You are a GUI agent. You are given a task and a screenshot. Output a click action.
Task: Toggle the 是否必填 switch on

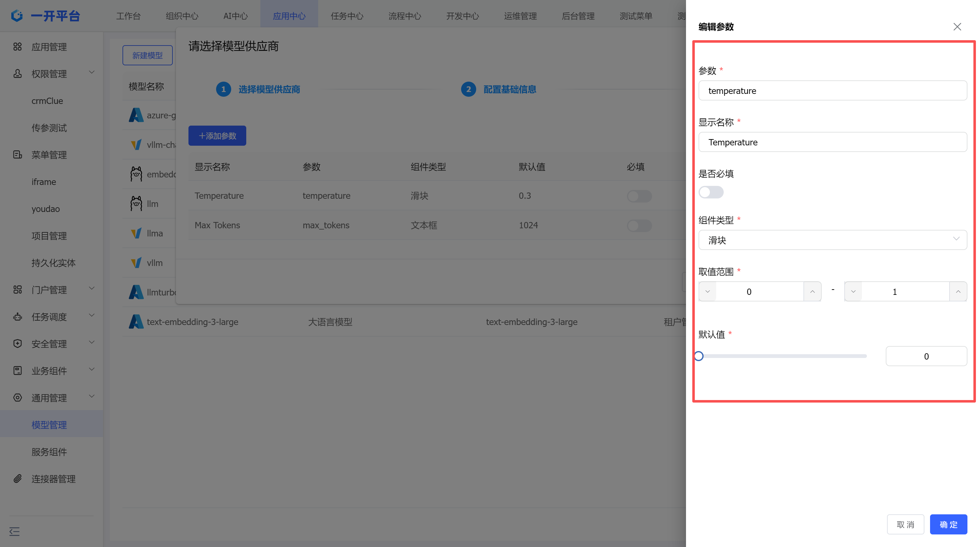[x=710, y=192]
